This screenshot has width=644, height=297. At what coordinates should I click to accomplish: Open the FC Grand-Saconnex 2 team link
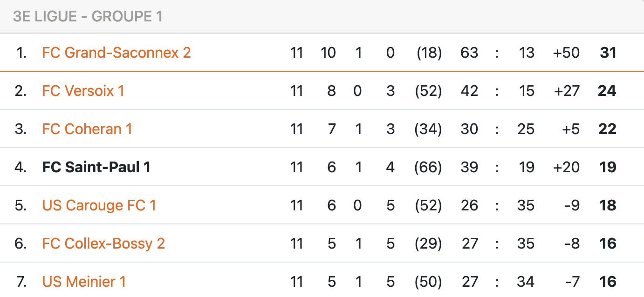point(116,53)
